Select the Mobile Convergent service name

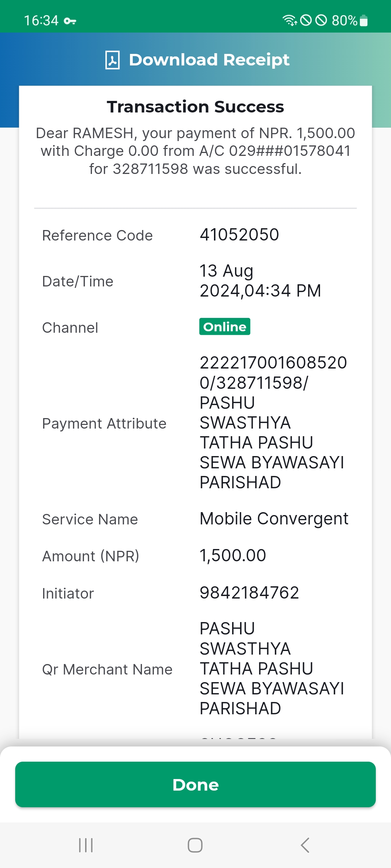pos(274,519)
